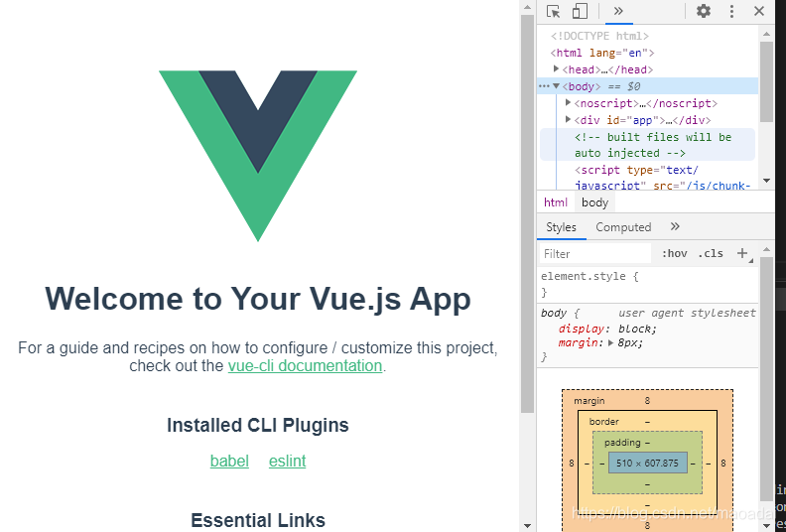Image resolution: width=786 pixels, height=532 pixels.
Task: Switch to the Computed tab
Action: point(623,227)
